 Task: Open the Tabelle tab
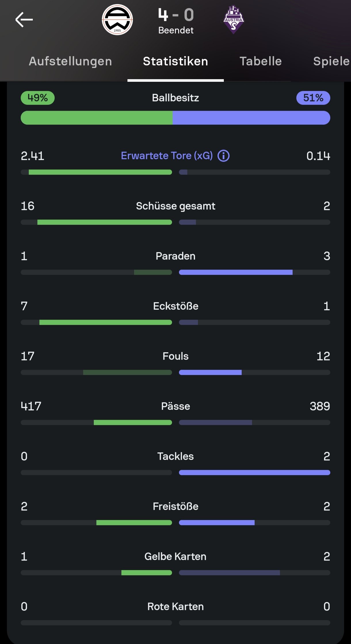(261, 61)
